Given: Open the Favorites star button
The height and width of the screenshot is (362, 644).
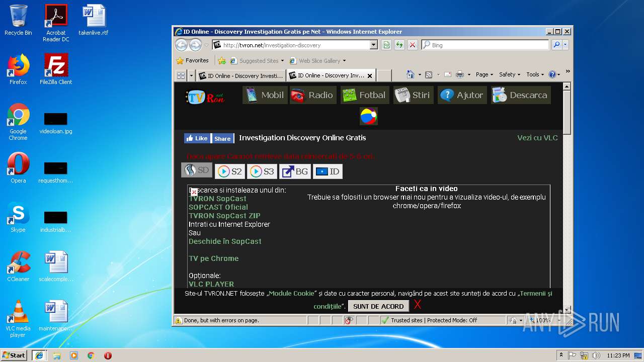Looking at the screenshot, I should pyautogui.click(x=192, y=60).
